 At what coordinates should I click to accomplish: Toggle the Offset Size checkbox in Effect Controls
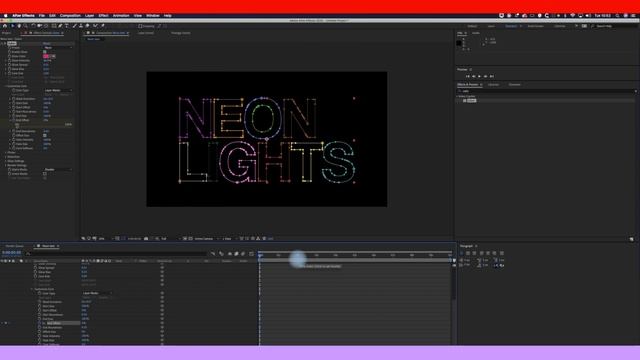[x=44, y=136]
